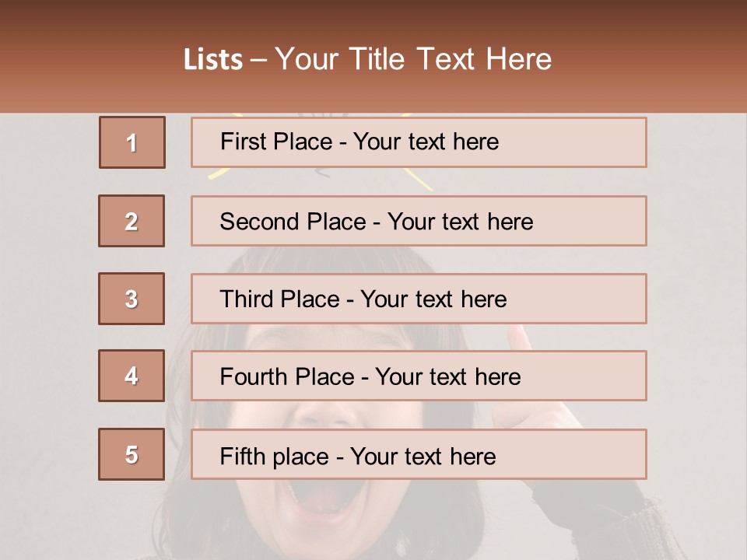Select the number 4 box

pyautogui.click(x=132, y=376)
